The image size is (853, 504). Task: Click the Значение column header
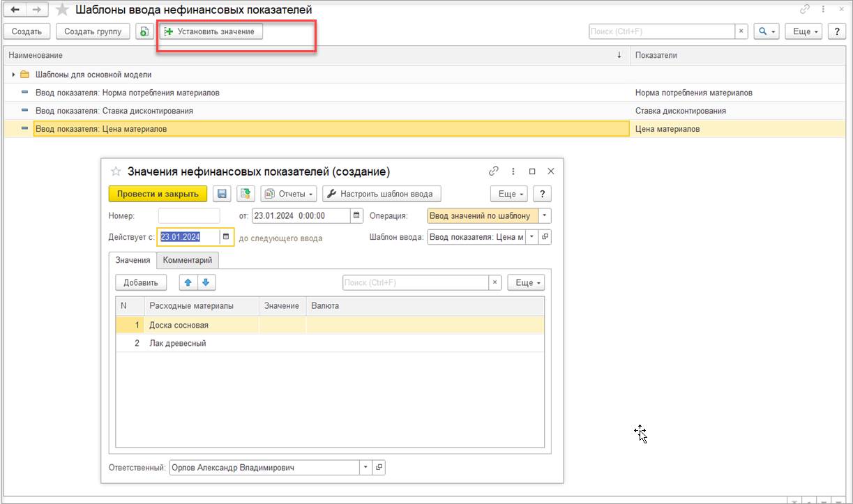click(282, 305)
